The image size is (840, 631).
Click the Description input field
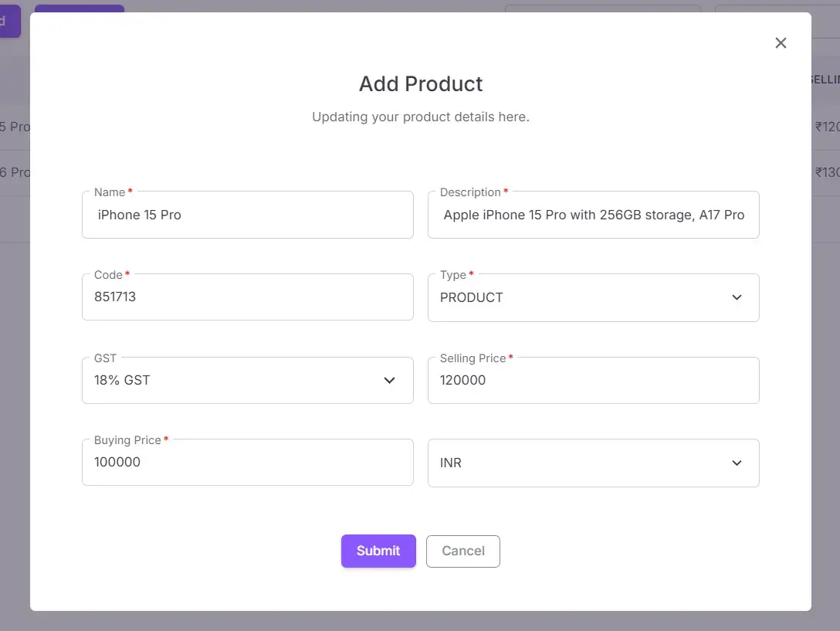594,215
